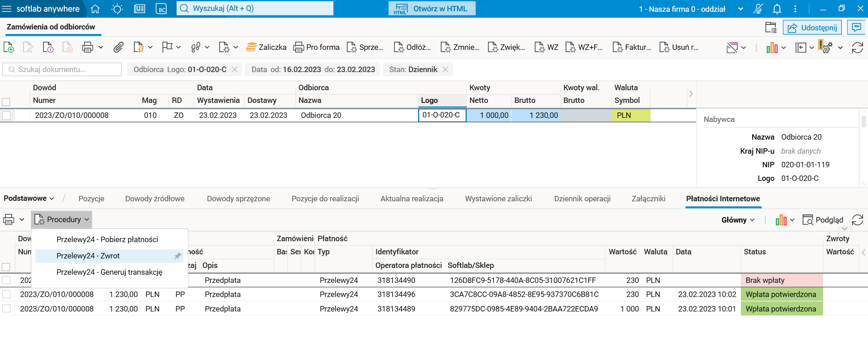The height and width of the screenshot is (350, 868).
Task: Toggle the select-all checkbox in payments header
Action: (x=6, y=267)
